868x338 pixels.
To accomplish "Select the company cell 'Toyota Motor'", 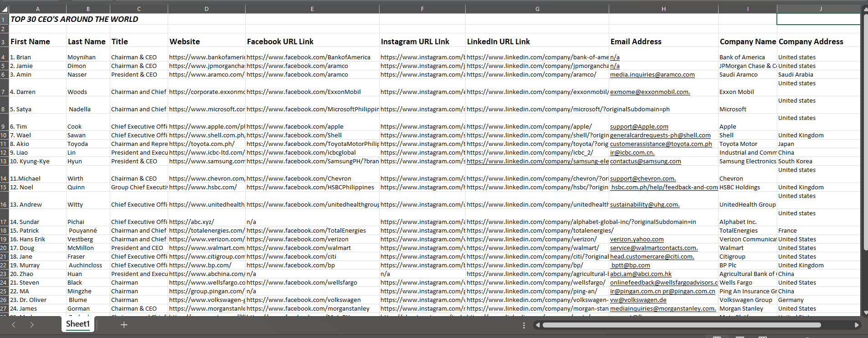I will point(748,144).
